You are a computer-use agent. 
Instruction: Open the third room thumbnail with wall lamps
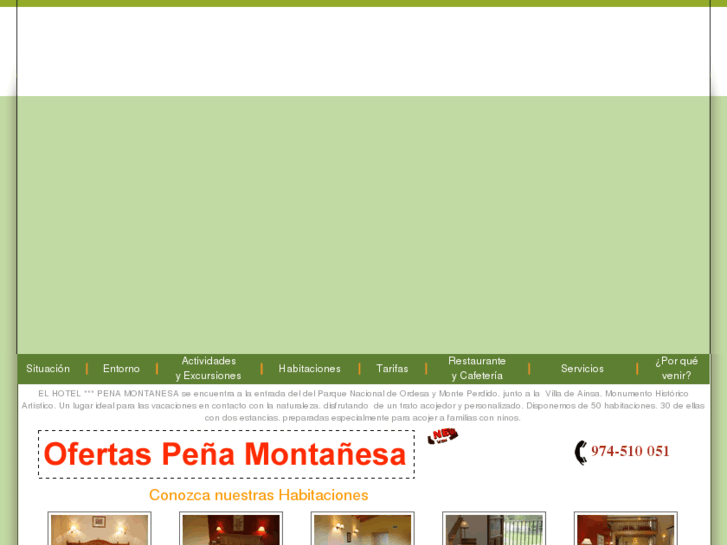coord(363,529)
